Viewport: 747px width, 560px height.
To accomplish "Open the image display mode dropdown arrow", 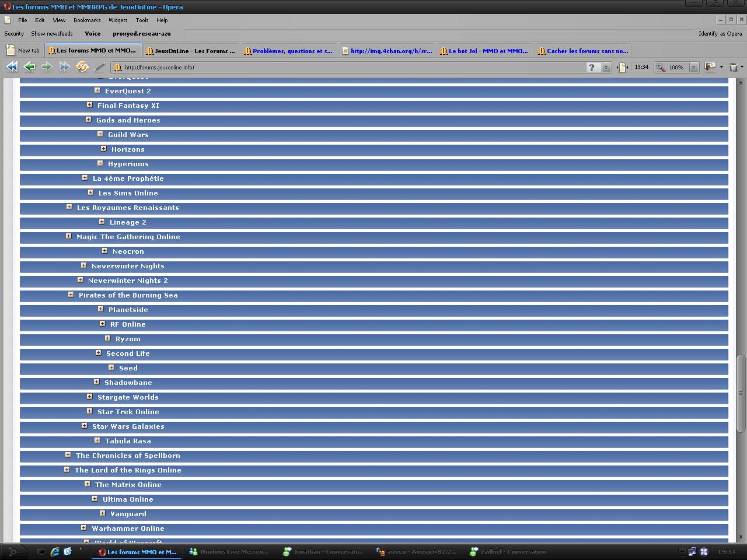I will pos(721,67).
